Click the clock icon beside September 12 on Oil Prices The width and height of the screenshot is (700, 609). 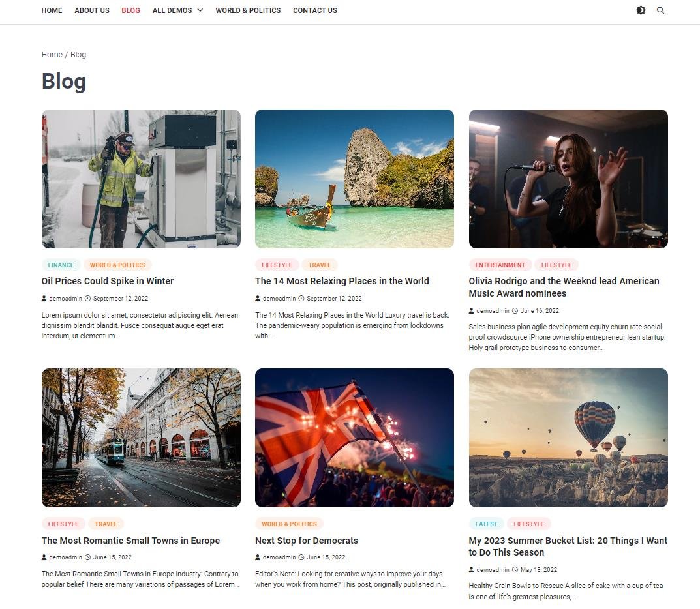(88, 299)
